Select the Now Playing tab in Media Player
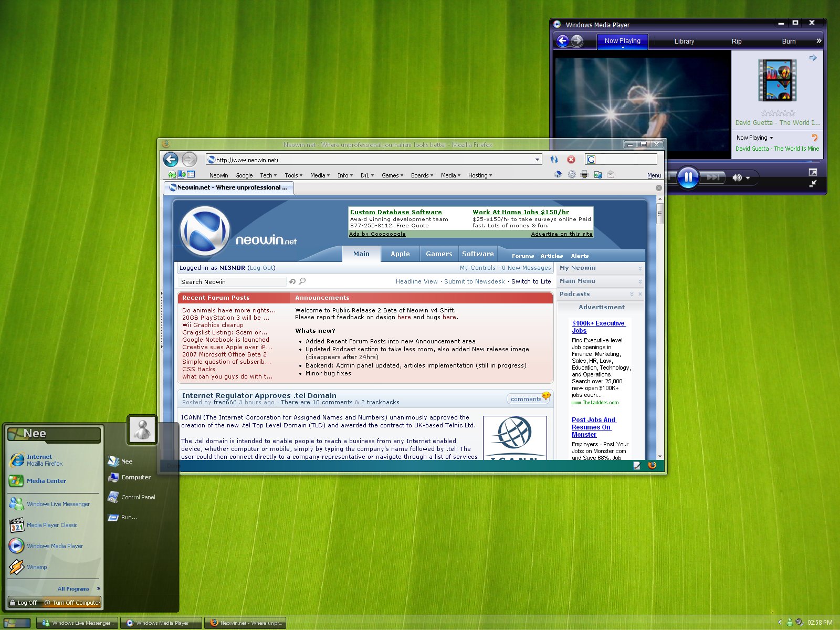840x630 pixels. [623, 41]
